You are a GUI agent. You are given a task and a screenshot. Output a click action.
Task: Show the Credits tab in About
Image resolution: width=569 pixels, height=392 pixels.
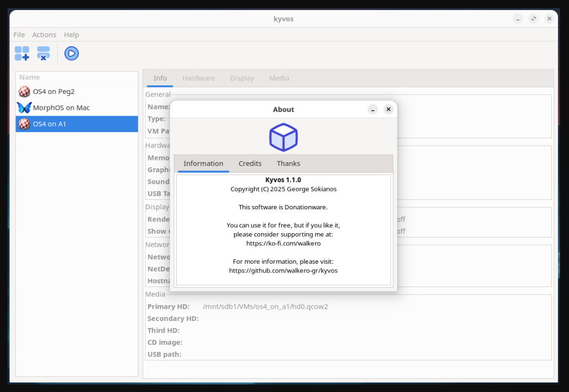coord(249,163)
